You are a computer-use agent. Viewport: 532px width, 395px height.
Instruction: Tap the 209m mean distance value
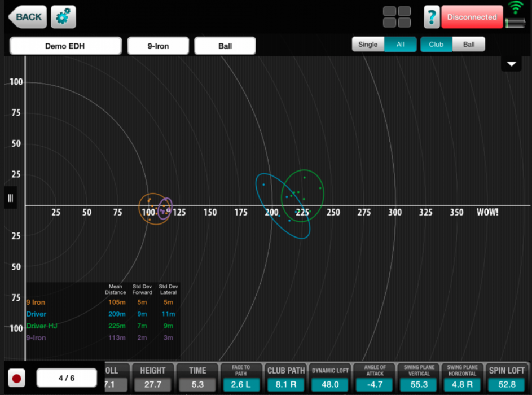click(117, 314)
